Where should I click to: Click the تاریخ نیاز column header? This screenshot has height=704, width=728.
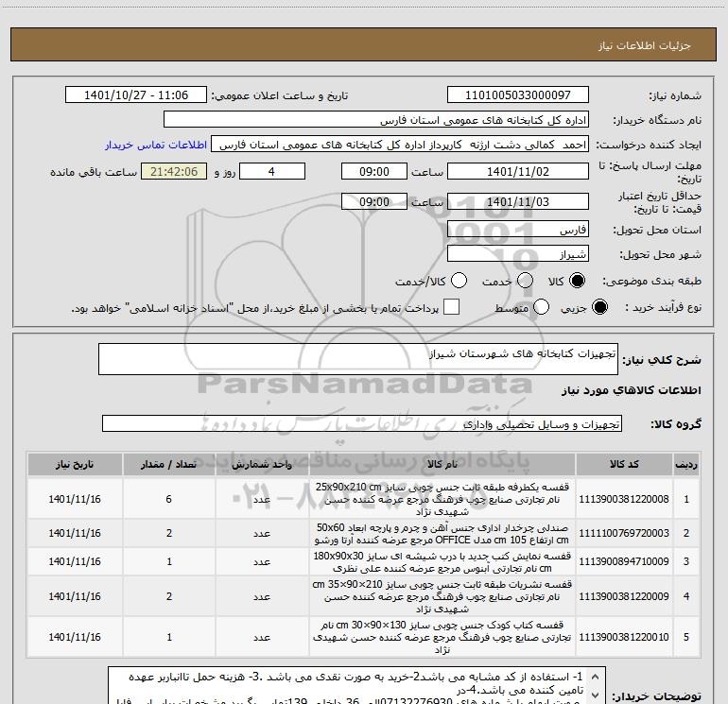[75, 465]
